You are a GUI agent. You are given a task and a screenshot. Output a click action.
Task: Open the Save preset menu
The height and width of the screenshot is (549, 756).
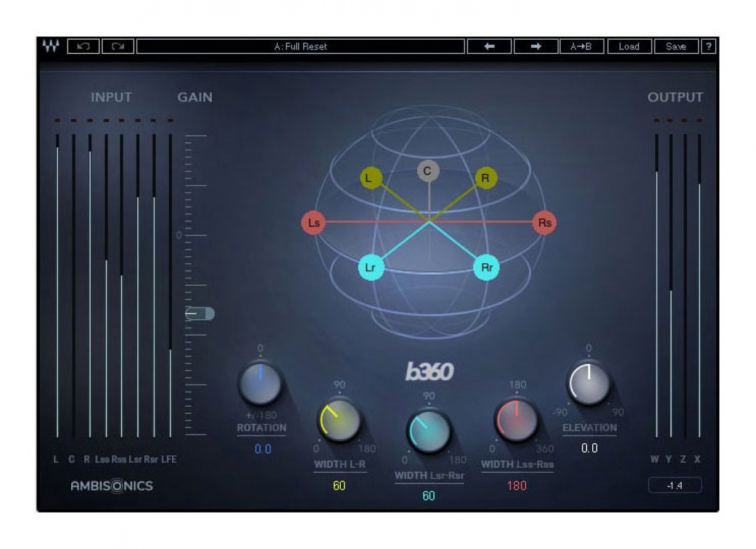(x=676, y=47)
